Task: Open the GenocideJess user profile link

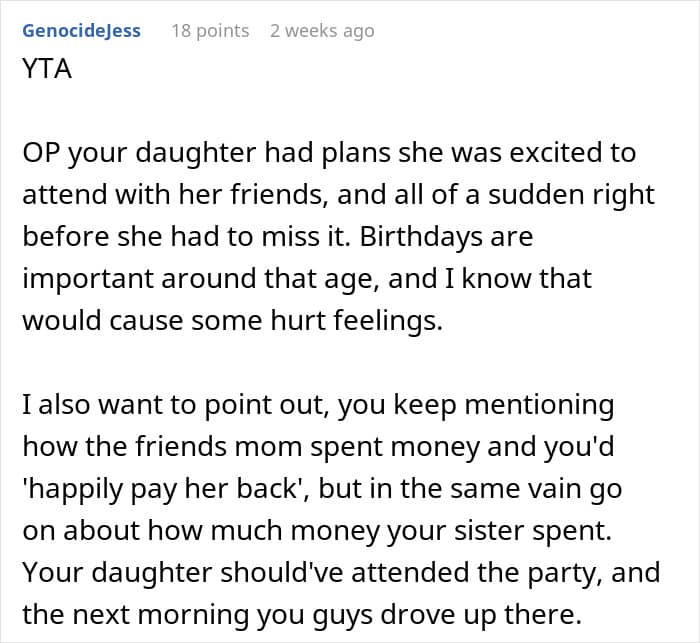Action: point(82,31)
